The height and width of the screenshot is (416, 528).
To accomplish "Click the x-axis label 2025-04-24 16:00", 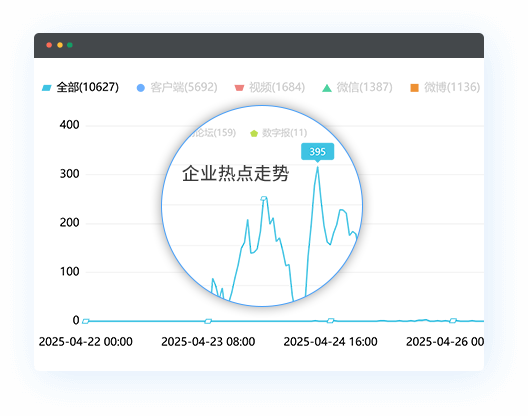I will 330,342.
